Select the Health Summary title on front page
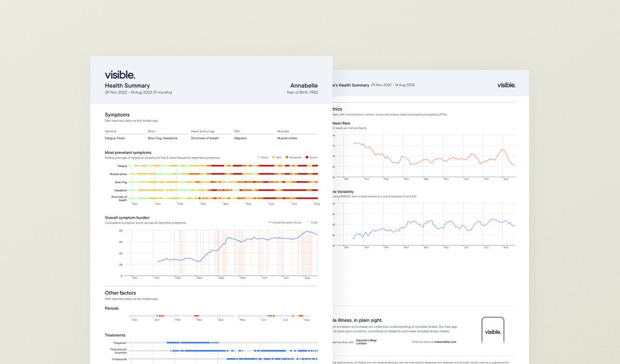This screenshot has width=620, height=364. coord(127,86)
